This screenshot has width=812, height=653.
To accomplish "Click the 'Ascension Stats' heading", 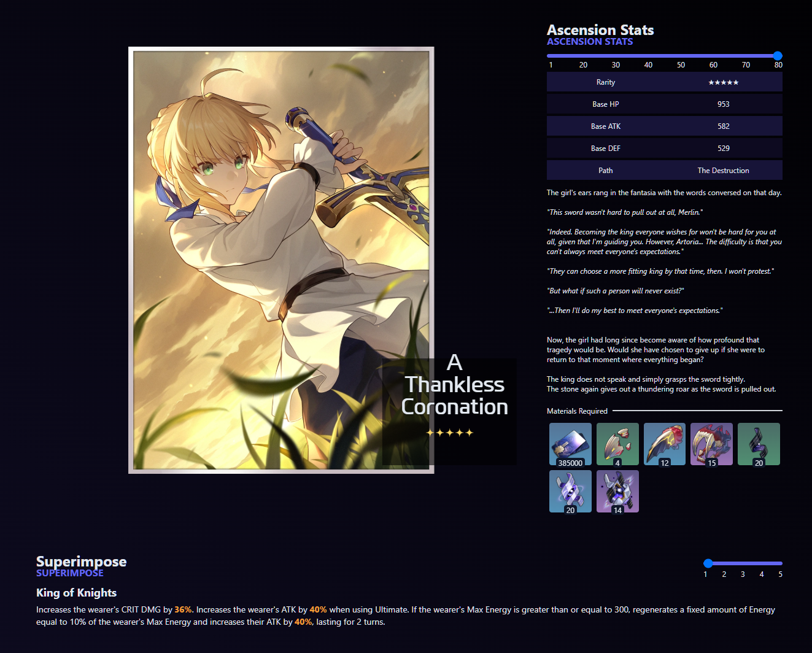I will point(600,30).
